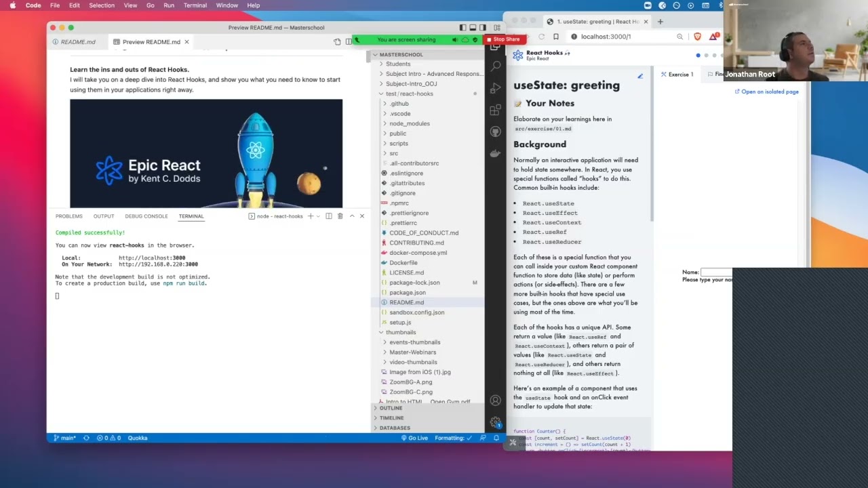Select the Exercise 1 tab in the browser page
The height and width of the screenshot is (488, 868).
coord(676,75)
